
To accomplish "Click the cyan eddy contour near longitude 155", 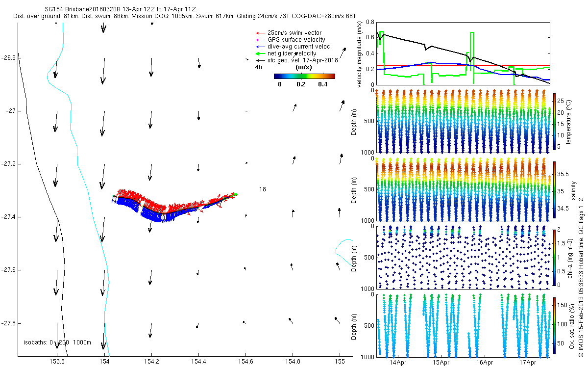I will coord(341,248).
